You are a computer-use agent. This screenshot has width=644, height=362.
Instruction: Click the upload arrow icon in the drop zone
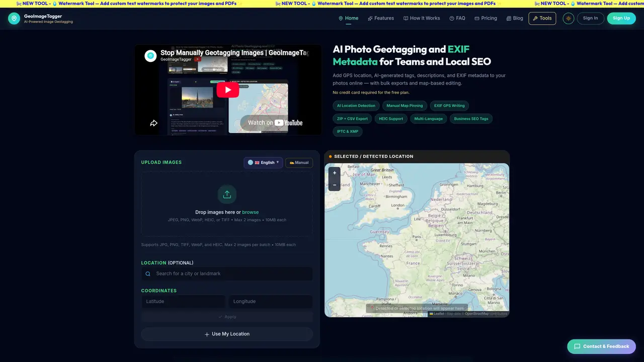pyautogui.click(x=227, y=194)
